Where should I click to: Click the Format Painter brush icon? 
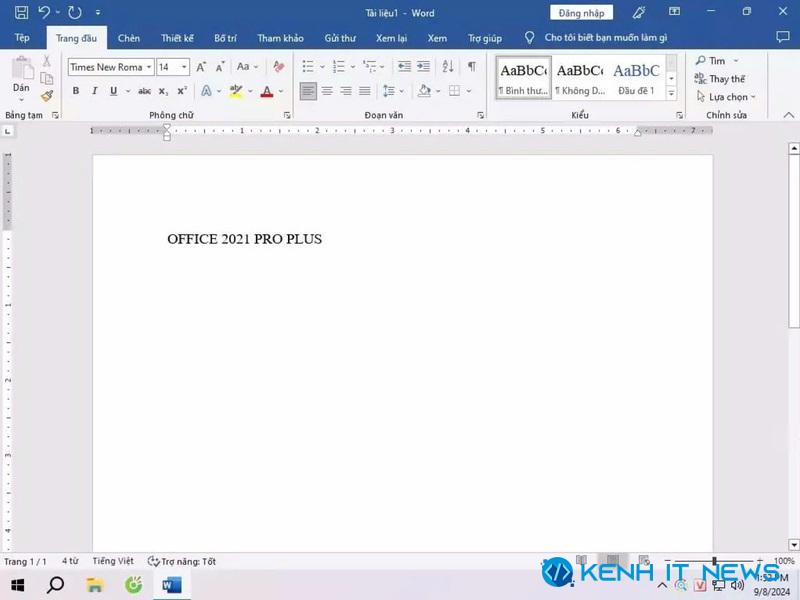(47, 96)
